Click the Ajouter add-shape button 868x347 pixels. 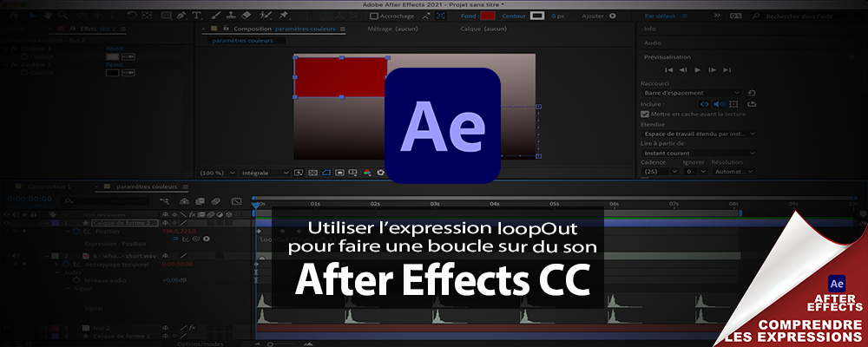(612, 16)
